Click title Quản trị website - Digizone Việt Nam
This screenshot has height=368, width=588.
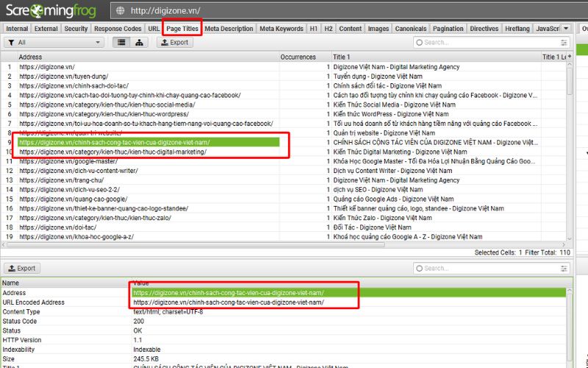click(384, 133)
